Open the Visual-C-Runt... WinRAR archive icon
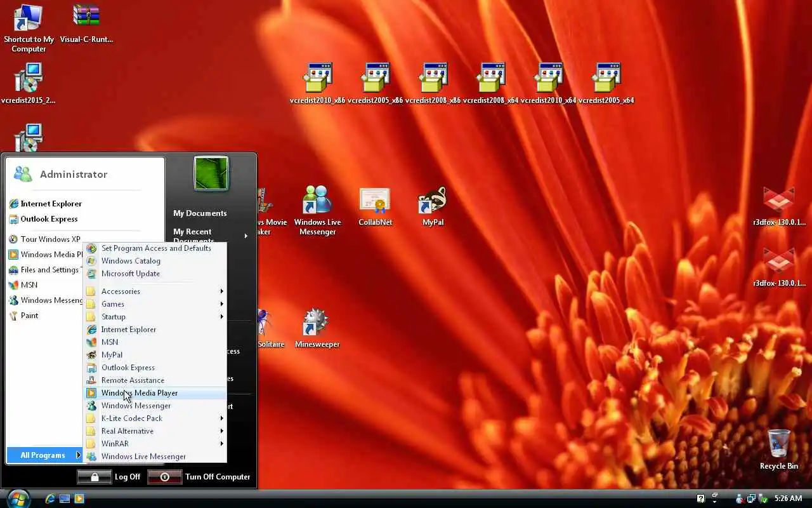The image size is (812, 508). (x=86, y=23)
